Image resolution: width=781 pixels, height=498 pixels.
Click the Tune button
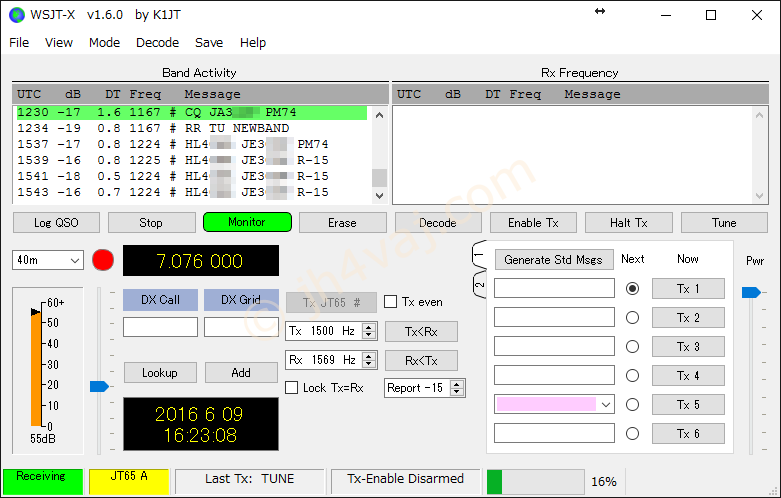tap(724, 223)
